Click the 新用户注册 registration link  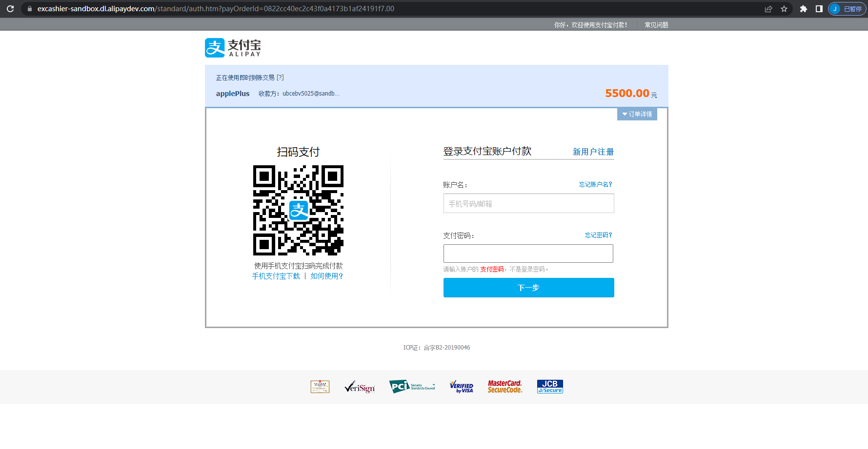coord(593,152)
